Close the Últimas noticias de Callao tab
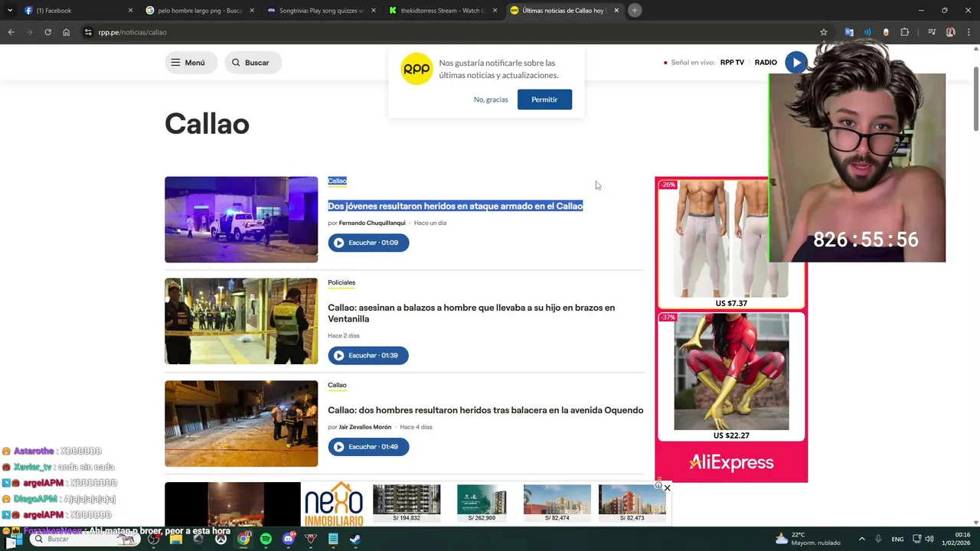This screenshot has width=980, height=551. click(x=616, y=11)
